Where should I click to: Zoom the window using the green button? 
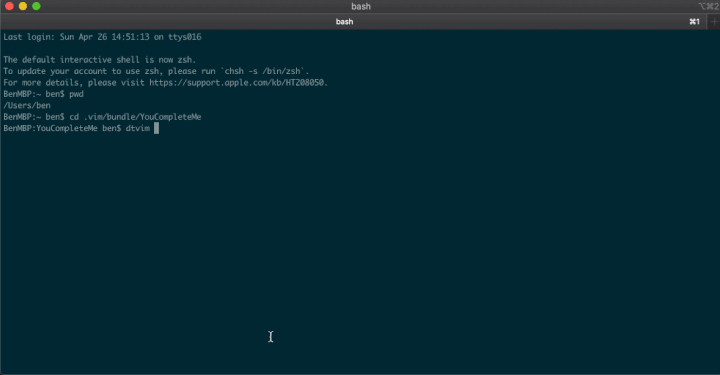36,6
